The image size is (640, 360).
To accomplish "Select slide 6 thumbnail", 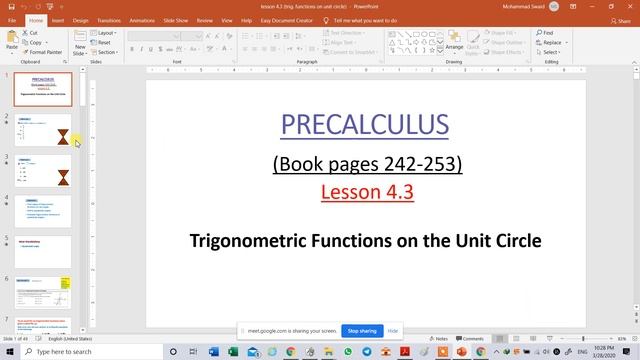I will point(43,292).
